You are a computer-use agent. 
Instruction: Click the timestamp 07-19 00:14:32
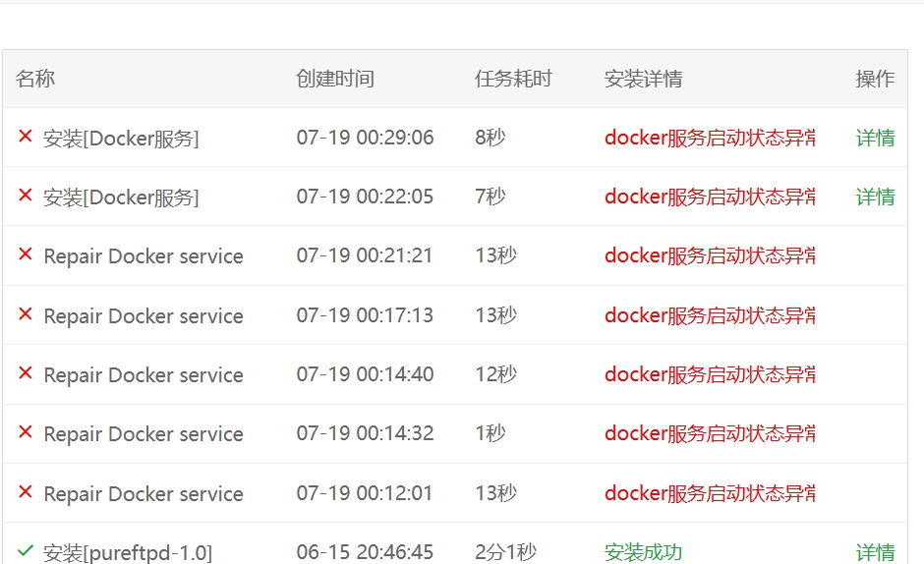(x=365, y=433)
